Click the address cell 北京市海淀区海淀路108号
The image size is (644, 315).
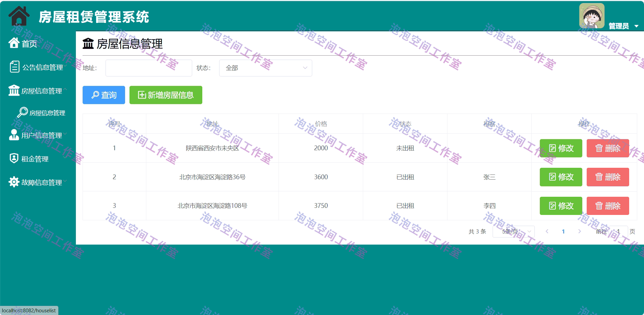click(212, 206)
